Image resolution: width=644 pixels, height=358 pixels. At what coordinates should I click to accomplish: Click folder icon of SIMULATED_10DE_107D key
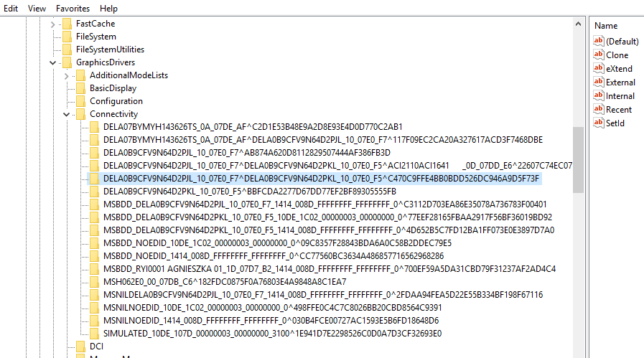point(95,334)
